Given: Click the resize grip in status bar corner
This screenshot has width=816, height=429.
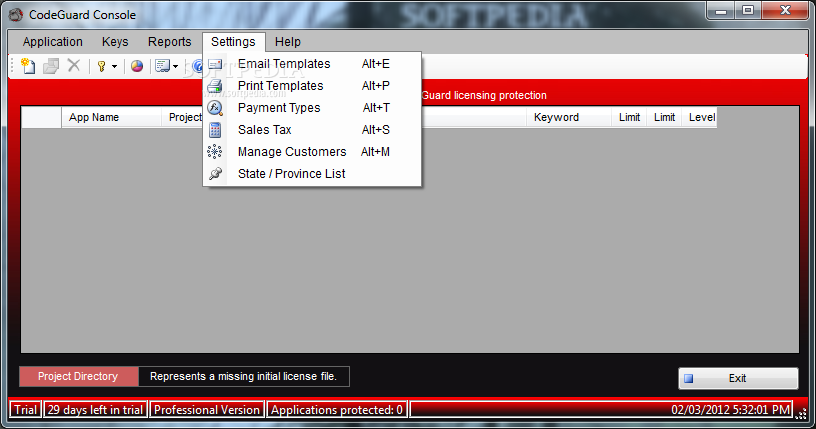Looking at the screenshot, I should 801,413.
